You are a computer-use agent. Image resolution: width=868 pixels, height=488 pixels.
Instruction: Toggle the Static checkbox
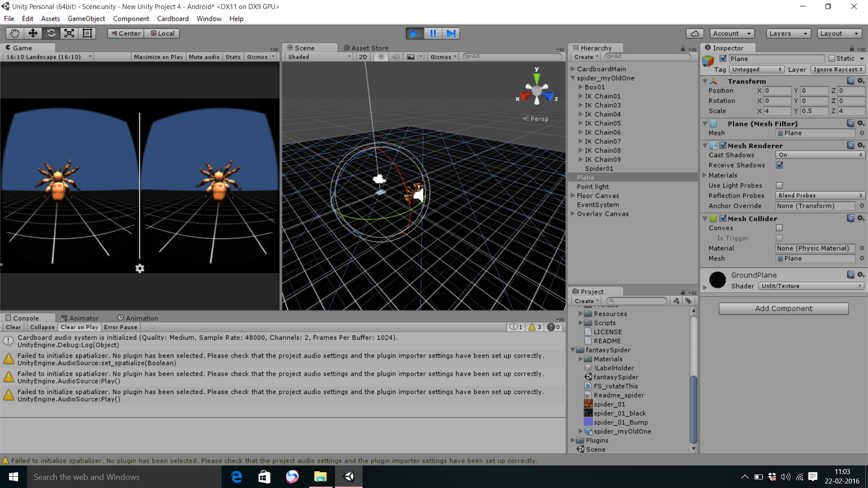point(832,59)
